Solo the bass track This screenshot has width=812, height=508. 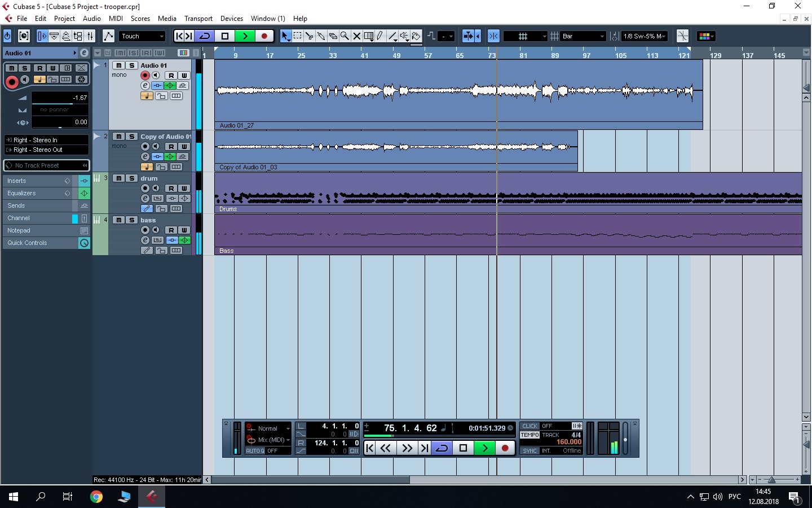(x=131, y=220)
